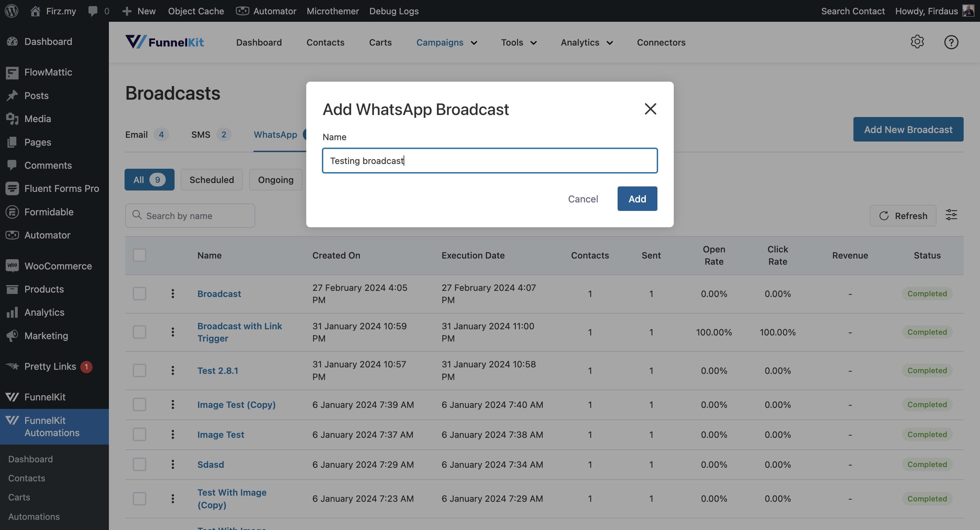
Task: Open the Sdasd broadcast link
Action: (x=210, y=464)
